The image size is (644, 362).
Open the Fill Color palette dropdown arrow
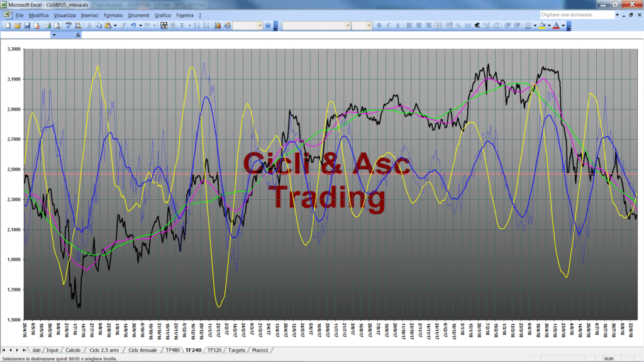[549, 25]
